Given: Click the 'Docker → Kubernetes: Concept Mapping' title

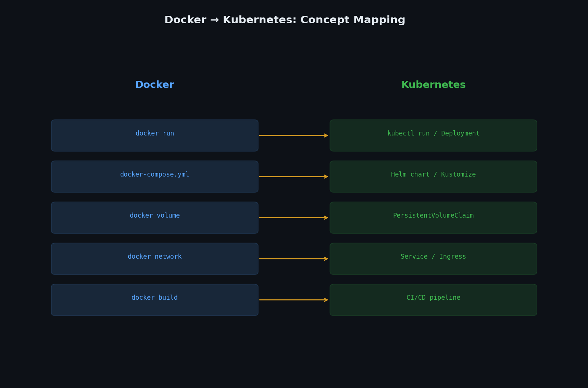Looking at the screenshot, I should [x=285, y=20].
